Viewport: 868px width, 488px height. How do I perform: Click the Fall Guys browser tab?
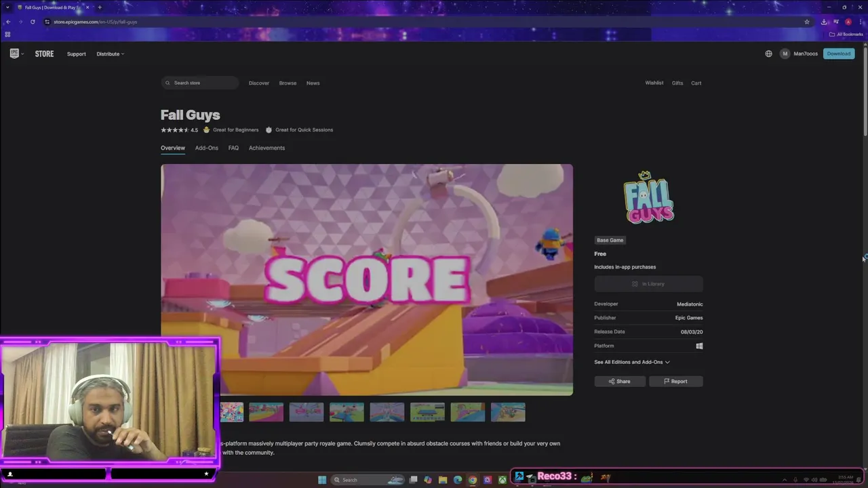54,7
